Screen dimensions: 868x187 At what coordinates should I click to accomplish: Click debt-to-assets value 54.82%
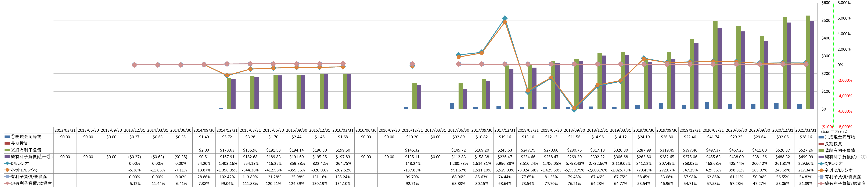(x=806, y=177)
